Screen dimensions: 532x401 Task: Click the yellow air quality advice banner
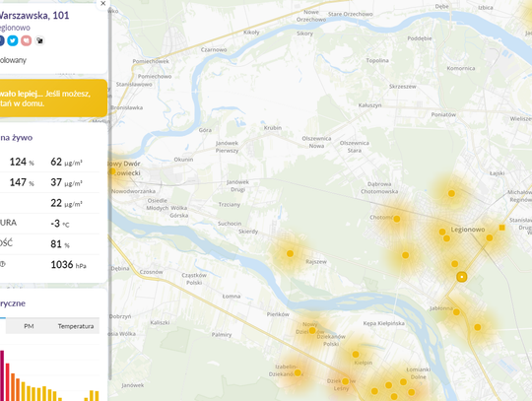tap(52, 99)
